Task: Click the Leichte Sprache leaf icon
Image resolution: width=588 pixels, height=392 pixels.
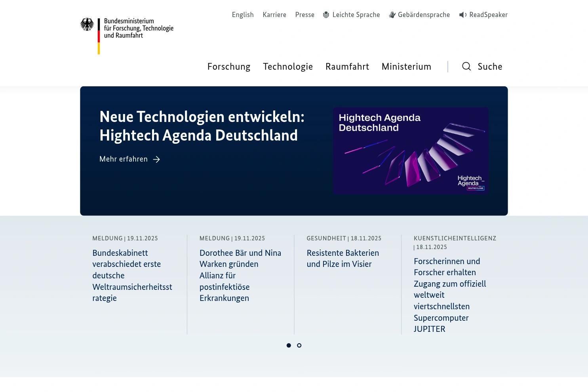Action: 326,15
